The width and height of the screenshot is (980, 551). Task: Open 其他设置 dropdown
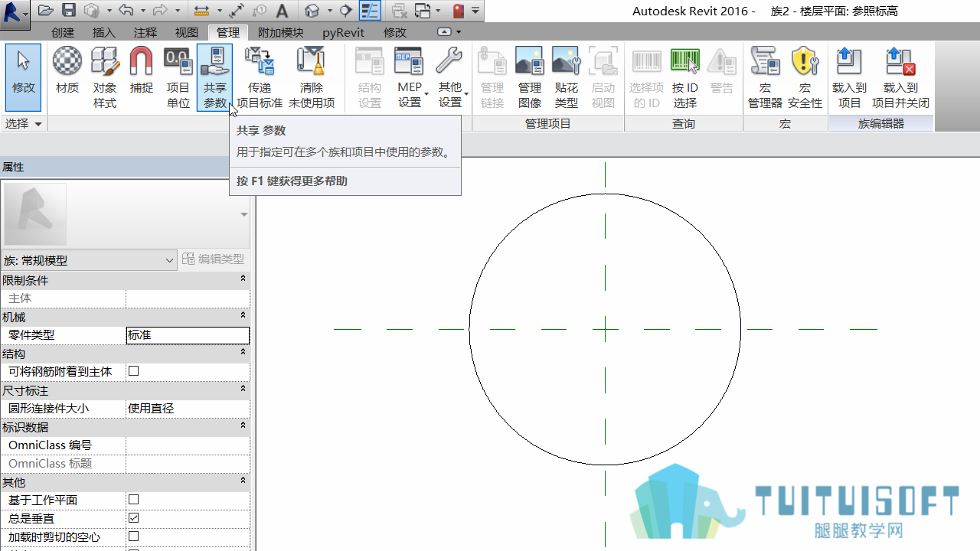pos(450,77)
